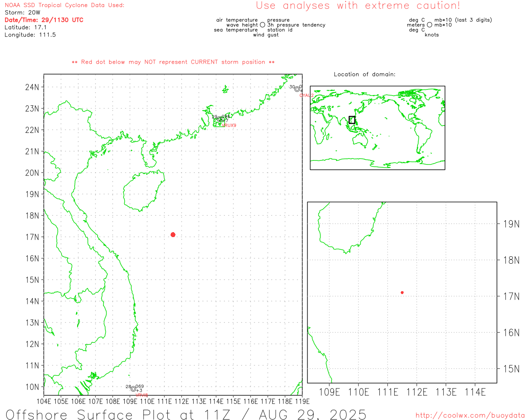Image resolution: width=525 pixels, height=420 pixels.
Task: Click the 20N latitude label on main map
Action: 32,173
